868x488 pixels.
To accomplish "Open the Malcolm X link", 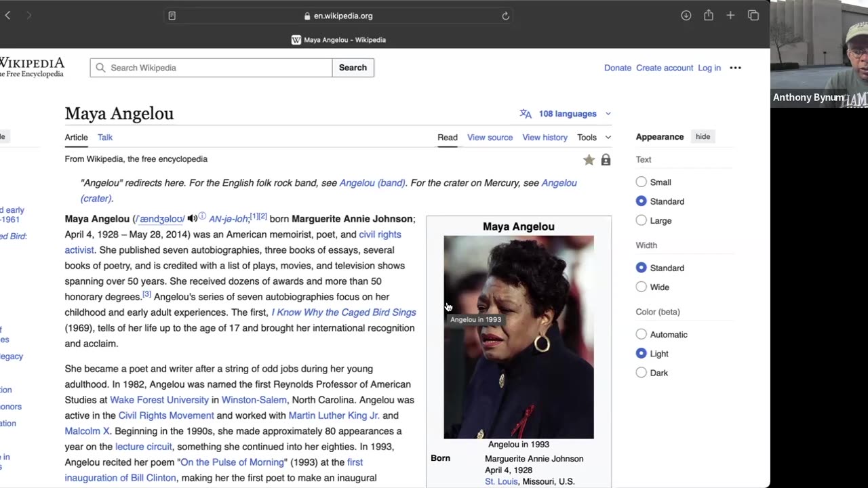I will pyautogui.click(x=87, y=431).
